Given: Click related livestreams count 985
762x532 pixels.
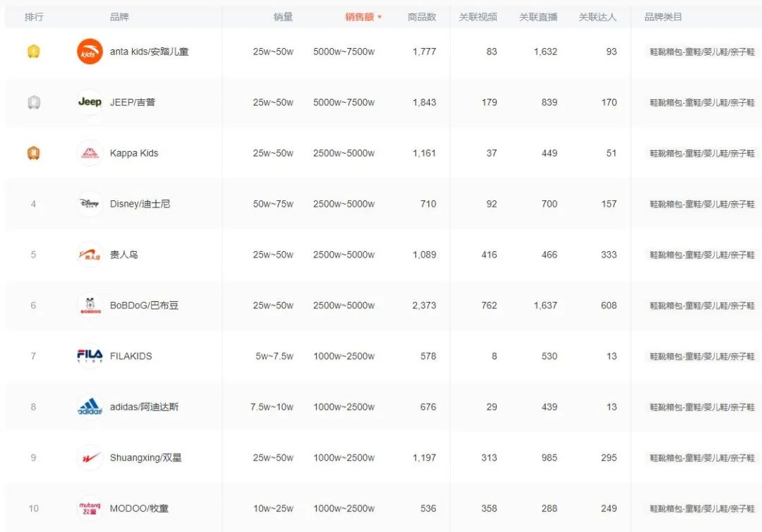Looking at the screenshot, I should coord(549,458).
